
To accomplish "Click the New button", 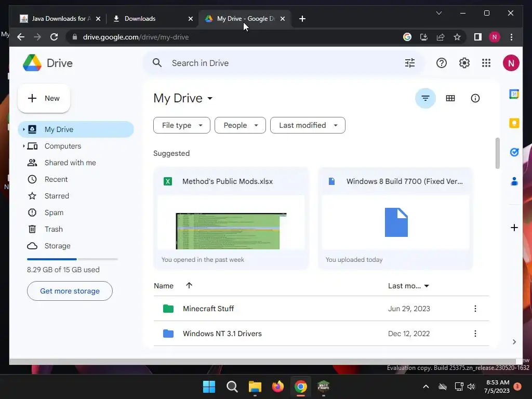I will (44, 98).
